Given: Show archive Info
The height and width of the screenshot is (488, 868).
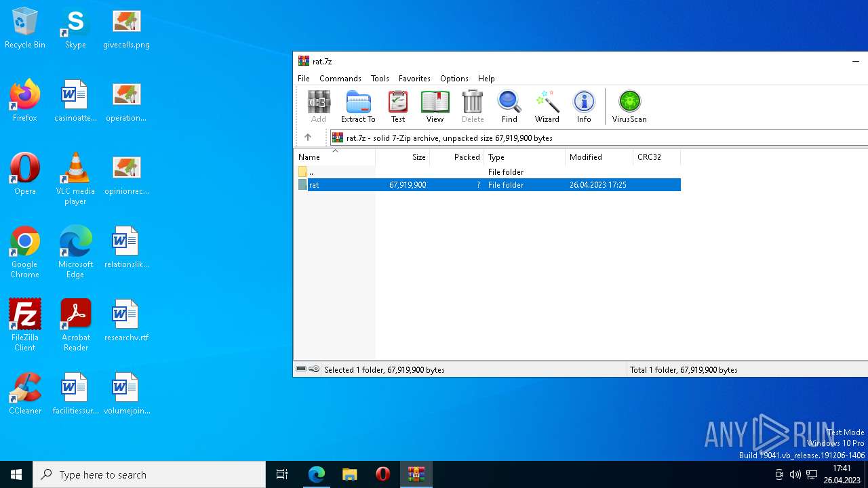Looking at the screenshot, I should [x=584, y=107].
